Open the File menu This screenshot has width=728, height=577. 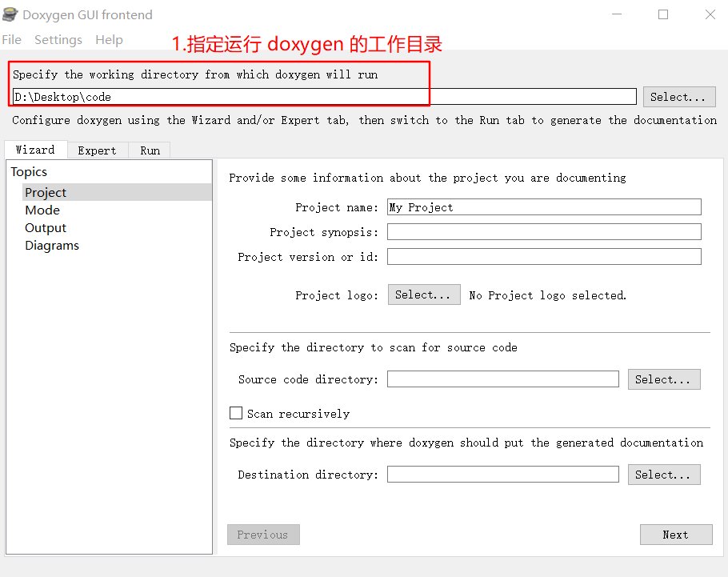click(x=12, y=40)
